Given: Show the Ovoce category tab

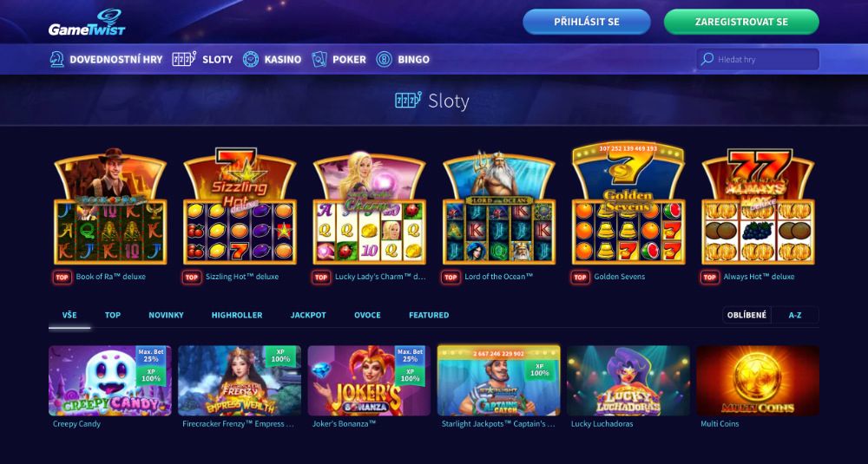Looking at the screenshot, I should 367,315.
